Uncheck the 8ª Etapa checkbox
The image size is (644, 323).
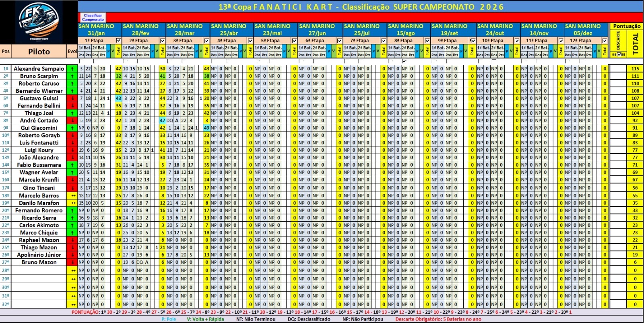pyautogui.click(x=427, y=41)
